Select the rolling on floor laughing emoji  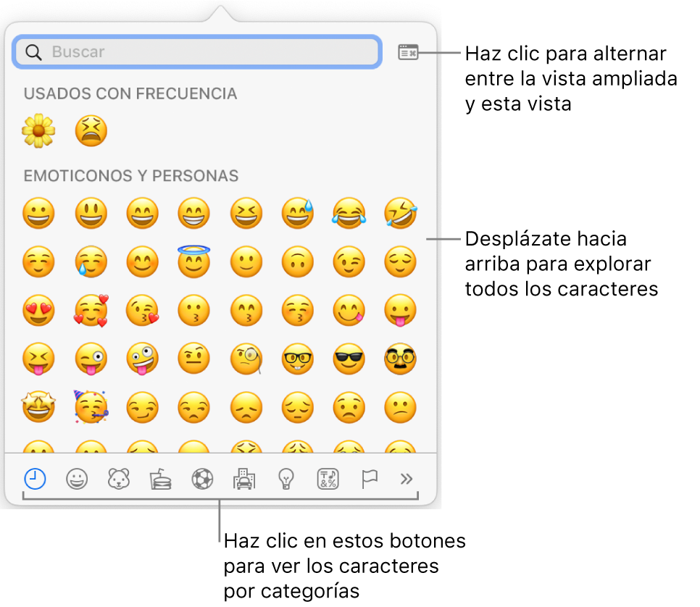pyautogui.click(x=401, y=213)
